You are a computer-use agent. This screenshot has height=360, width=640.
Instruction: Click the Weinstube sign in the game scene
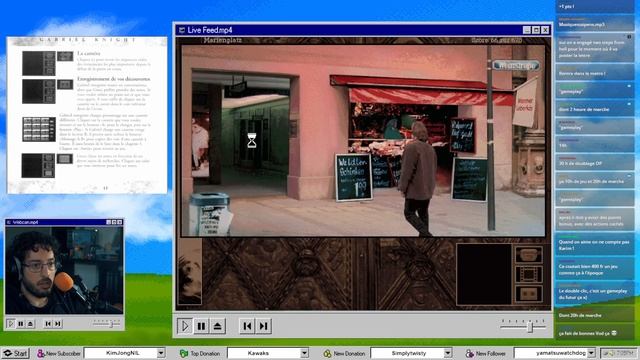tap(516, 66)
